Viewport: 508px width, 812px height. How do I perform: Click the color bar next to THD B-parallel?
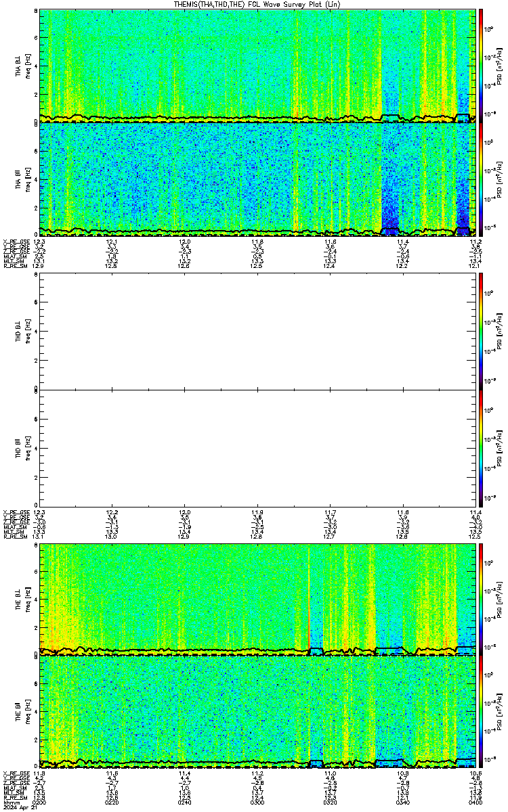coord(481,447)
